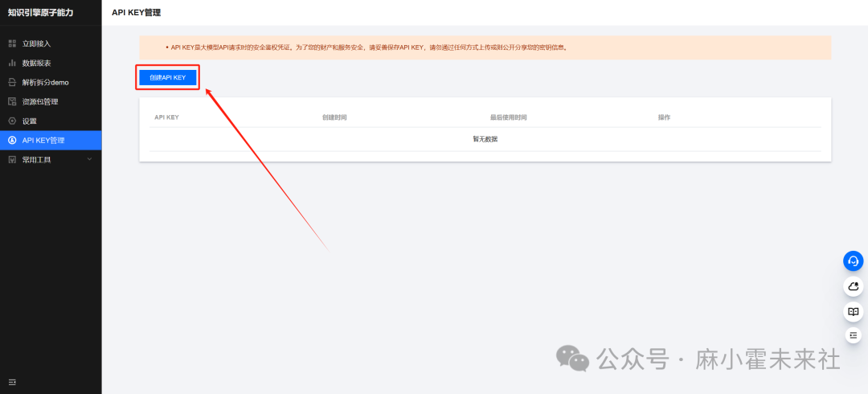Image resolution: width=868 pixels, height=394 pixels.
Task: Click the 知识引擎原子能力 sidebar title
Action: tap(40, 12)
